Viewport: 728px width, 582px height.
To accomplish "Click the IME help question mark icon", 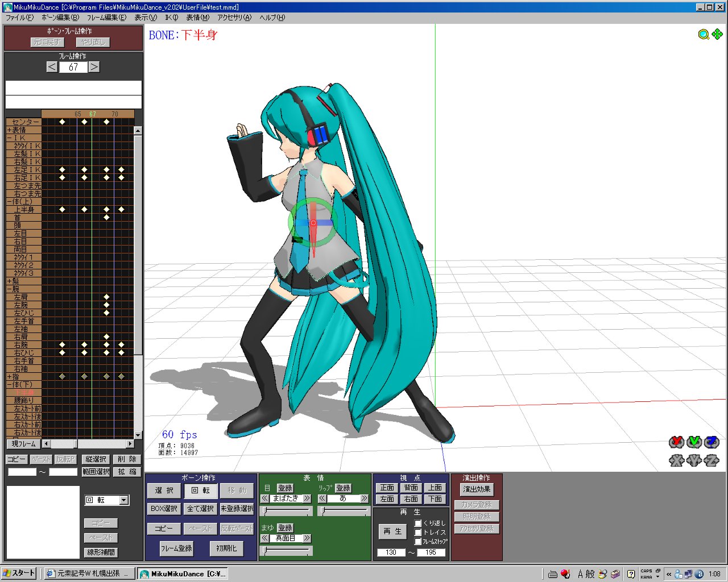I will [x=631, y=574].
